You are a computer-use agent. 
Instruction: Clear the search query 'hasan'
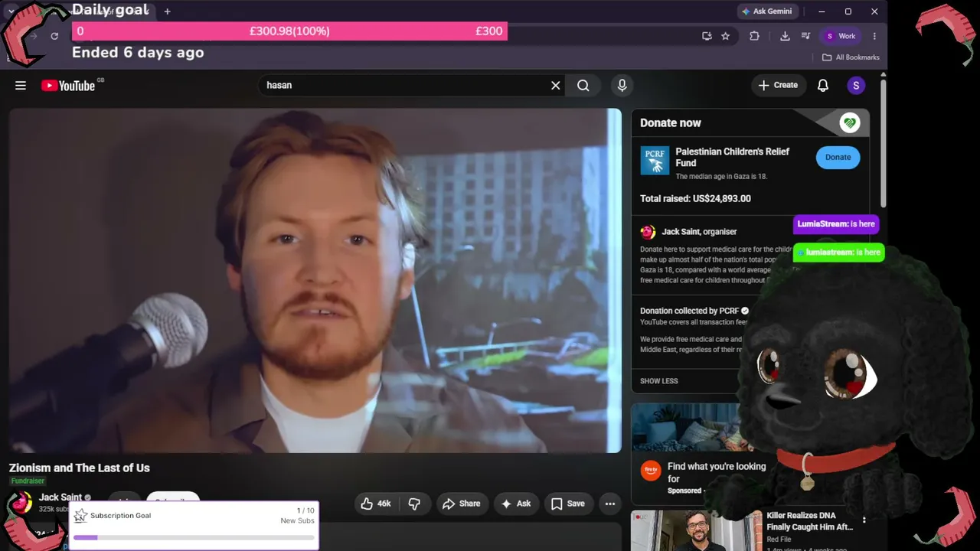pyautogui.click(x=556, y=86)
